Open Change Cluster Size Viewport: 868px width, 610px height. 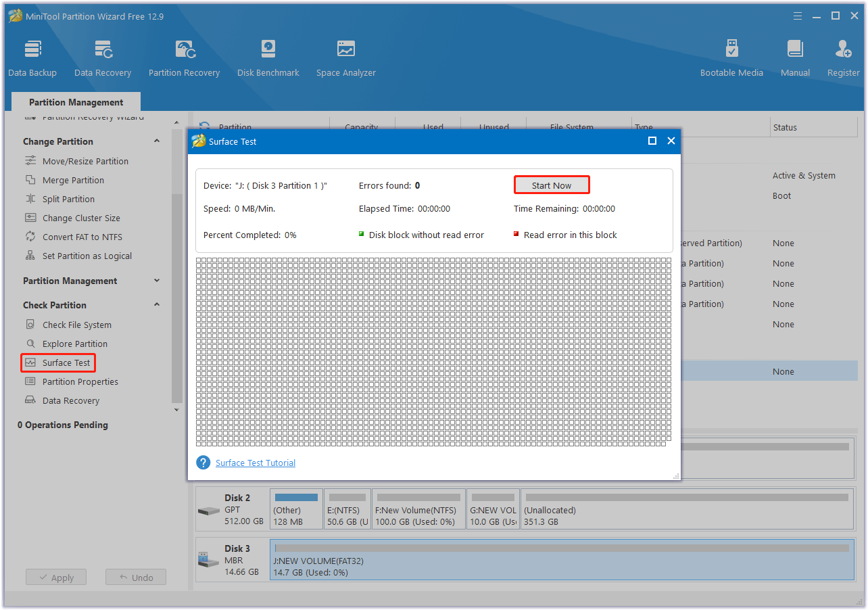coord(81,218)
